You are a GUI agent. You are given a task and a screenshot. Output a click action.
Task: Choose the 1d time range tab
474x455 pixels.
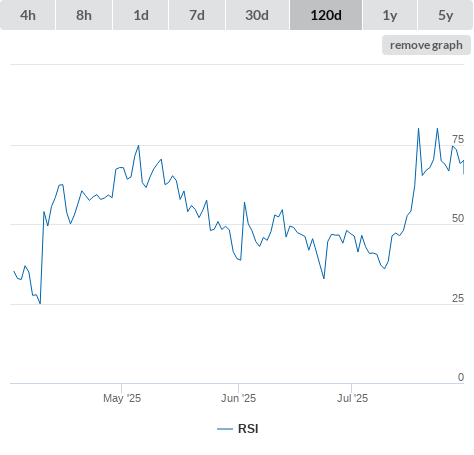click(141, 15)
